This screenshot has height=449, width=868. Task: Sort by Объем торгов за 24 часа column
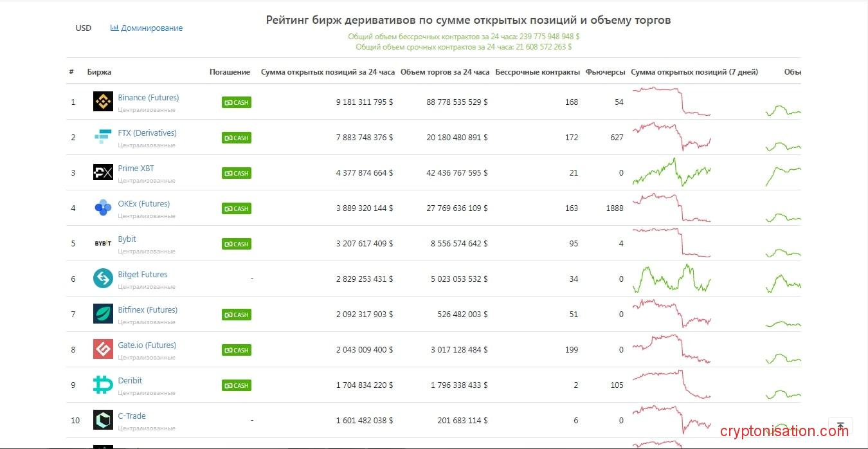[444, 72]
